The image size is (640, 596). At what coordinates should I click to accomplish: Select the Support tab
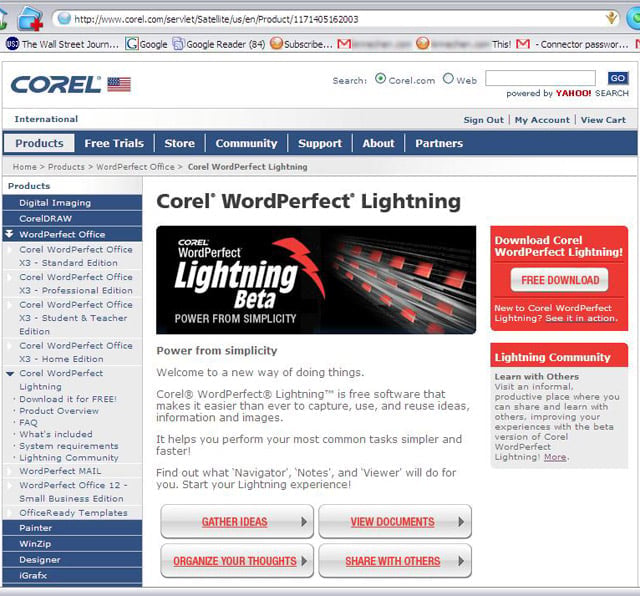[x=320, y=143]
